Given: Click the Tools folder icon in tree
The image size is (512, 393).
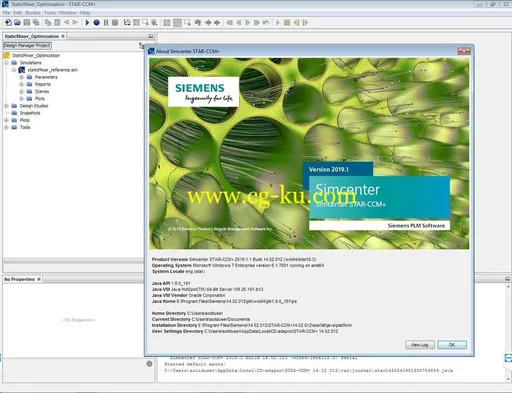Looking at the screenshot, I should [14, 127].
